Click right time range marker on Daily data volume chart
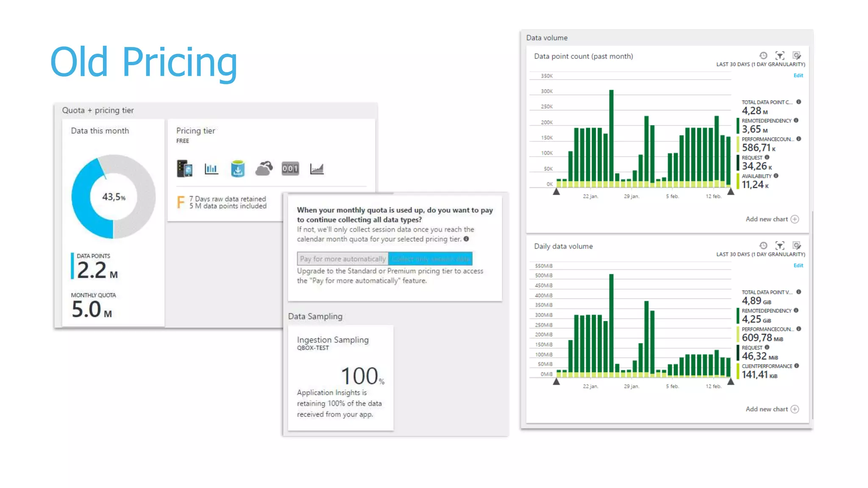The width and height of the screenshot is (868, 488). (x=731, y=382)
